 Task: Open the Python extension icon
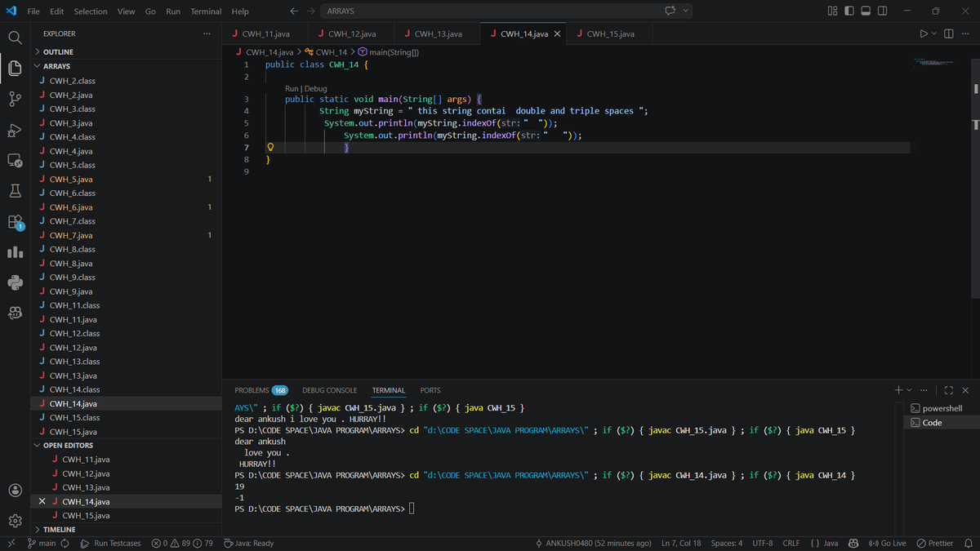click(15, 282)
